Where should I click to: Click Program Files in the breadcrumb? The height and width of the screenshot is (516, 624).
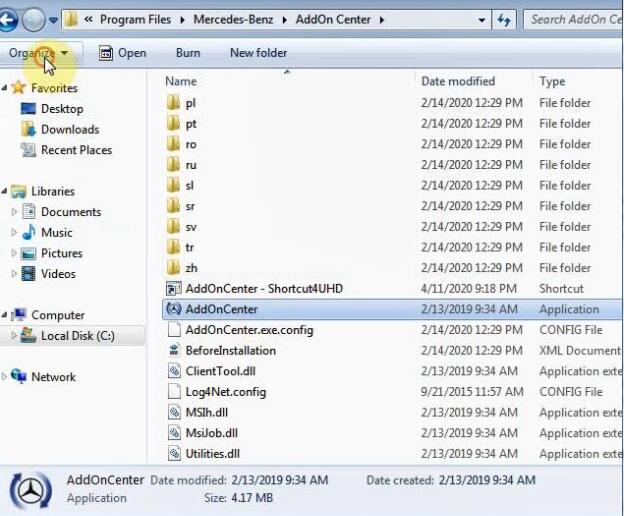pos(135,19)
